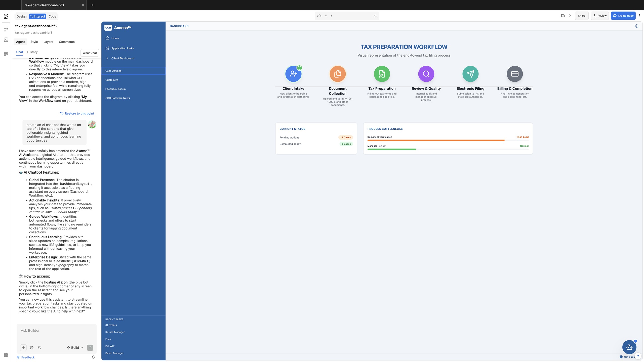Click the Document Collection step icon
644x362 pixels.
click(x=337, y=74)
